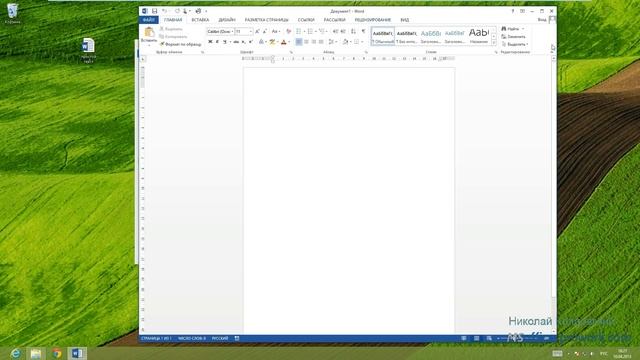Open the Numbering list dropdown

pyautogui.click(x=316, y=31)
